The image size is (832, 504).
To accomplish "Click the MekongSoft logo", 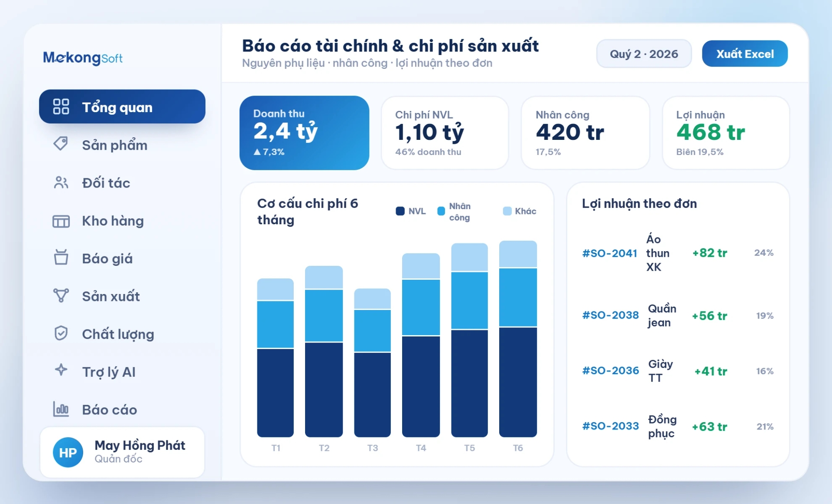I will (83, 58).
